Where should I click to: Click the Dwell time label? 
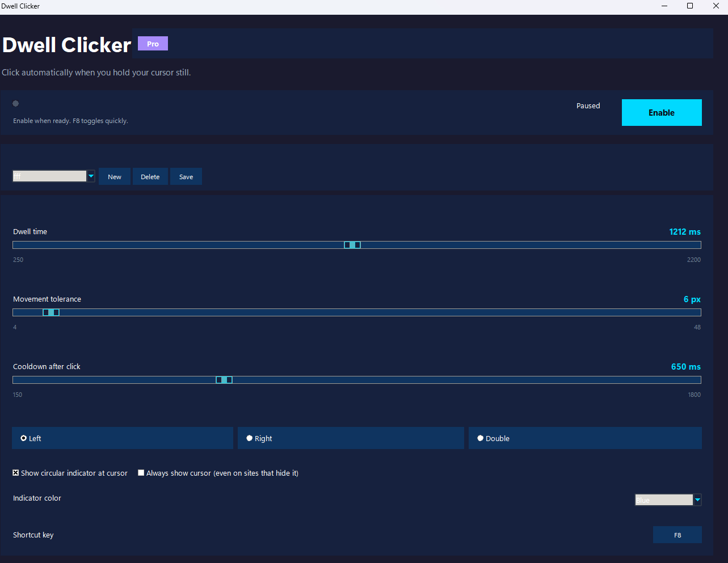(x=30, y=232)
